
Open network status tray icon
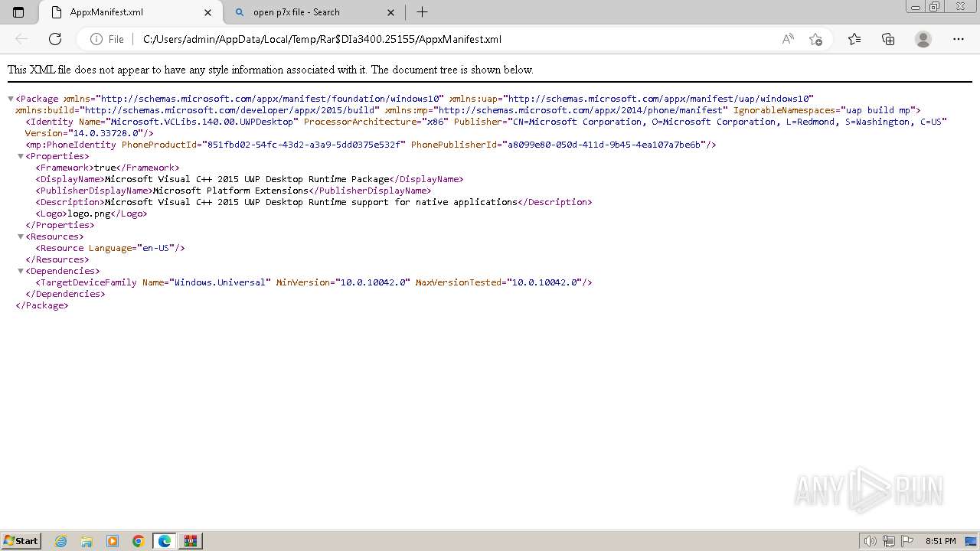coord(889,541)
